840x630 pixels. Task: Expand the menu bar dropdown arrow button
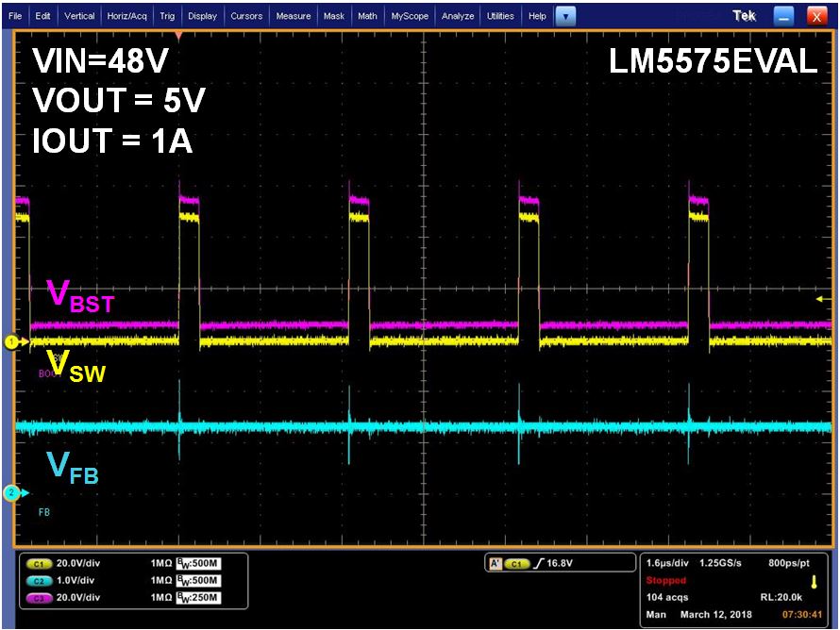pos(565,17)
